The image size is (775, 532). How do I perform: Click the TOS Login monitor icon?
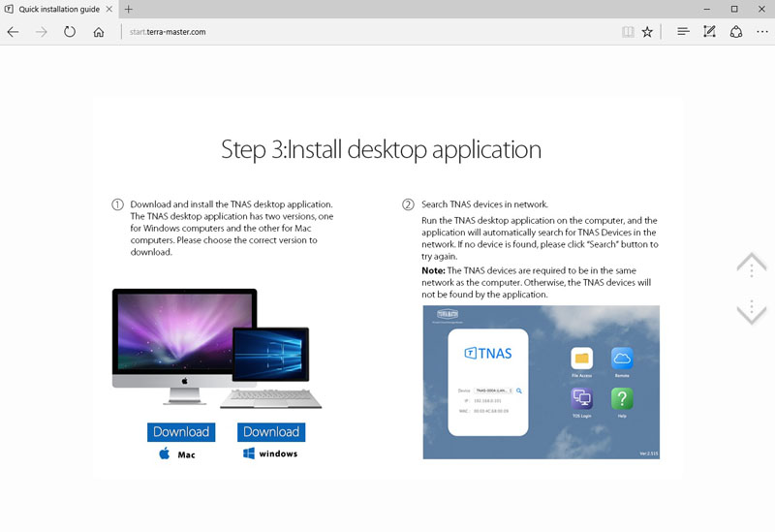pyautogui.click(x=582, y=398)
